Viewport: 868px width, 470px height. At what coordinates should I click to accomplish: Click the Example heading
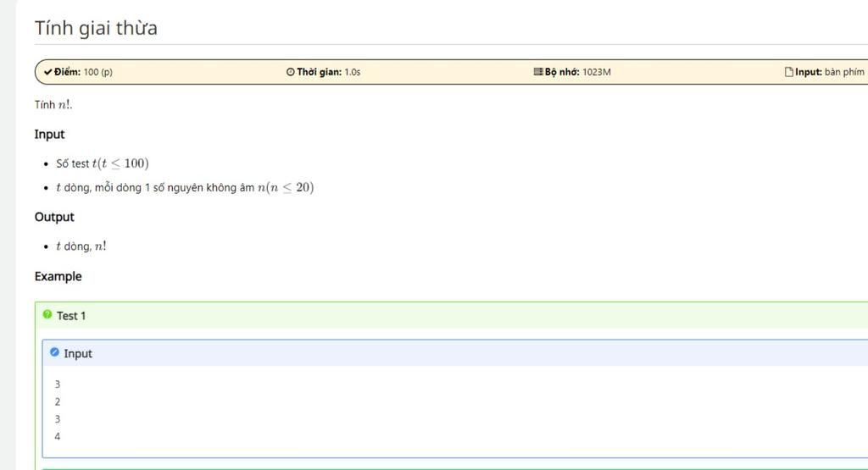coord(58,276)
